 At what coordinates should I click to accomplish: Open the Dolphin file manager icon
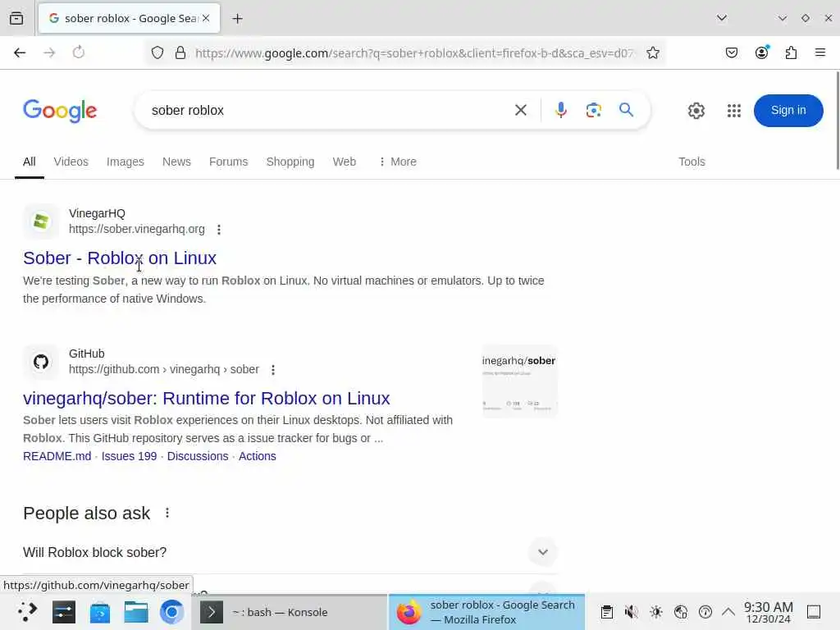pos(136,612)
